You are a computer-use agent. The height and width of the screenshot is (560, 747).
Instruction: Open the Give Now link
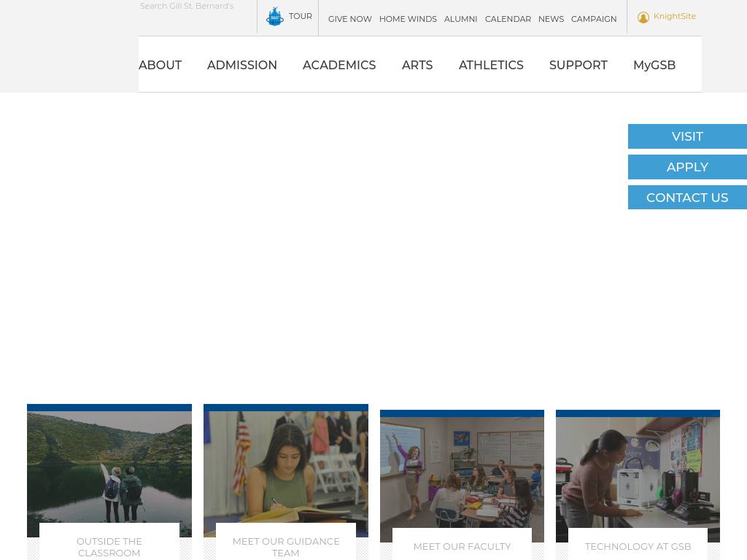(349, 19)
